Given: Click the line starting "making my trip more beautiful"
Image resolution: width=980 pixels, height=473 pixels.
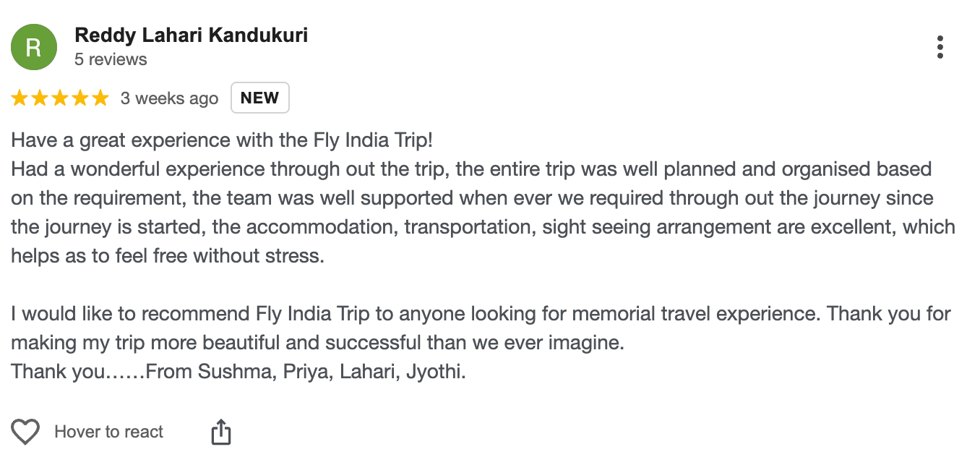Looking at the screenshot, I should pos(317,343).
